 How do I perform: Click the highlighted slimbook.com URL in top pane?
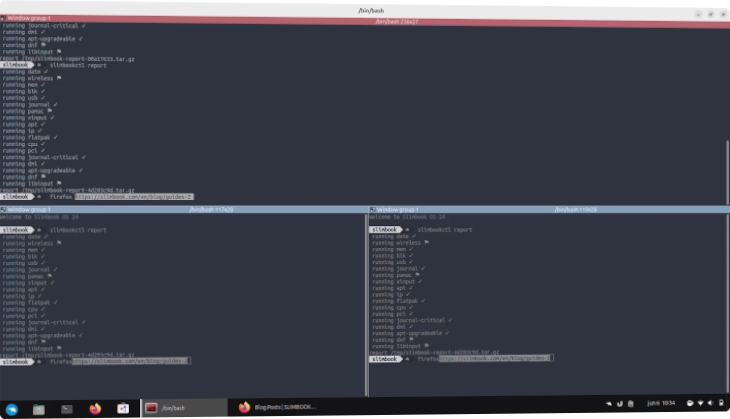(134, 197)
